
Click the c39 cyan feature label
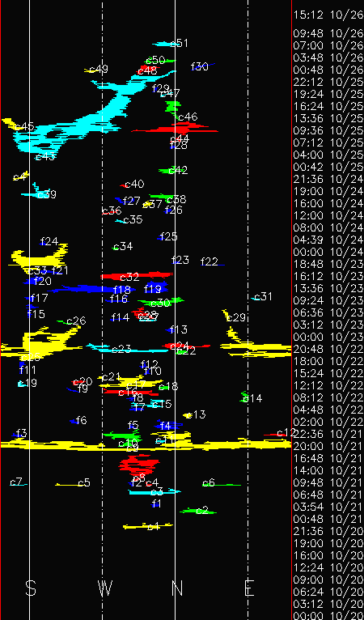47,194
